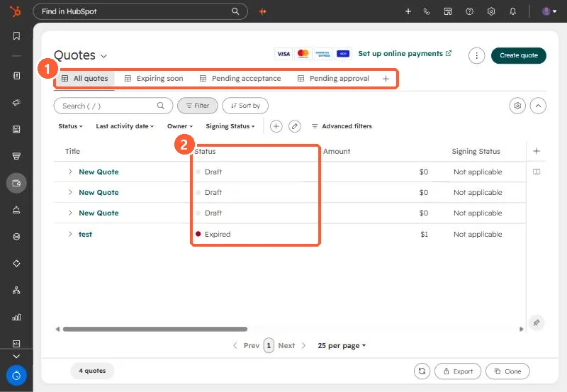Open the sales storefront sidebar icon
Screen dimensions: 567x392
16,156
